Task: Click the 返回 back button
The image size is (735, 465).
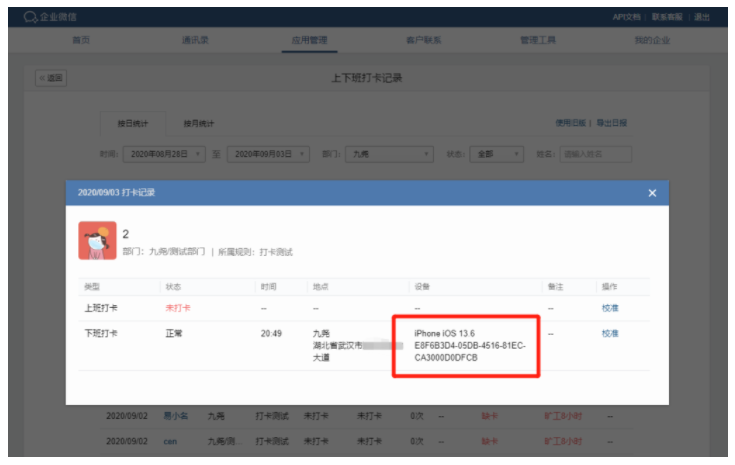Action: click(51, 78)
